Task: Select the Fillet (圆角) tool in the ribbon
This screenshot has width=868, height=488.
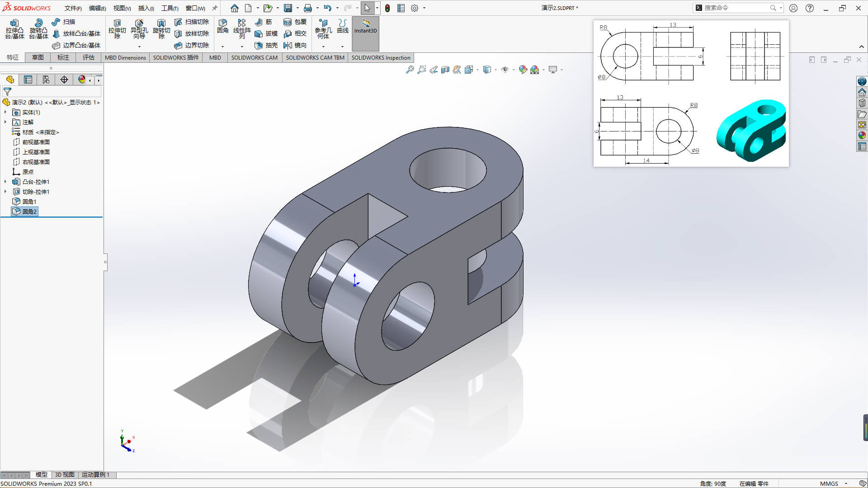Action: point(222,26)
